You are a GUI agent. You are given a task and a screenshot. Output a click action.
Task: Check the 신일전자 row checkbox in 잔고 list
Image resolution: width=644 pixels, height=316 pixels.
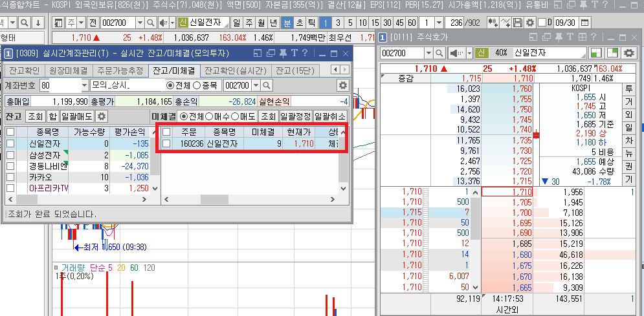[10, 143]
